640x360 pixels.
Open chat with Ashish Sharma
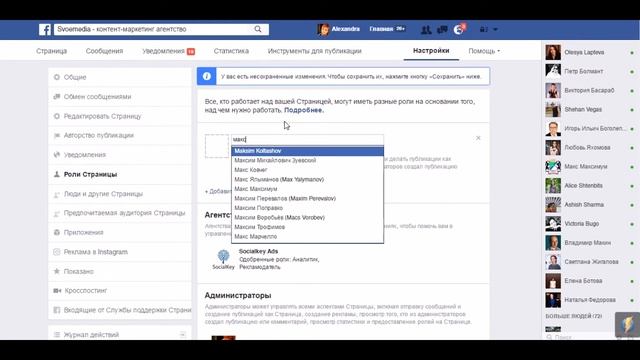pos(590,205)
